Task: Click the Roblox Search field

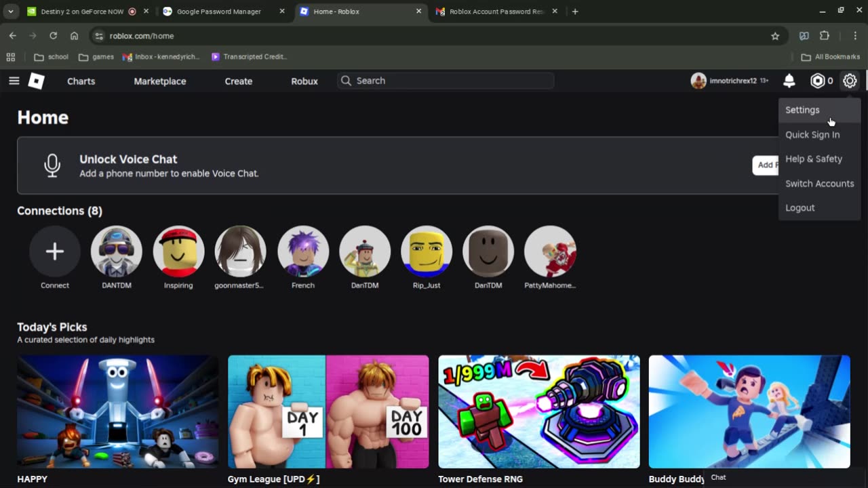Action: click(x=446, y=81)
